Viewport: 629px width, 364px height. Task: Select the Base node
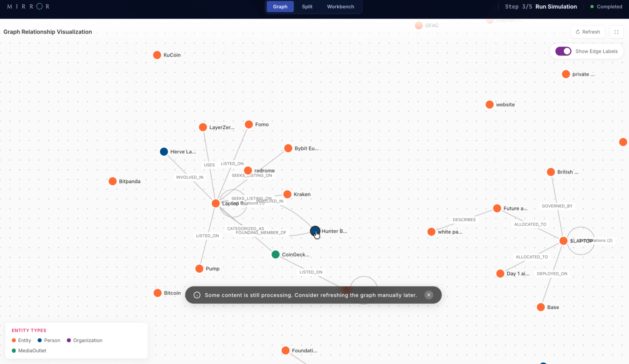(x=541, y=307)
